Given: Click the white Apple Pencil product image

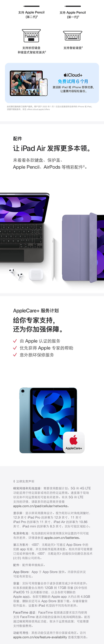Looking at the screenshot, I should point(53,259).
